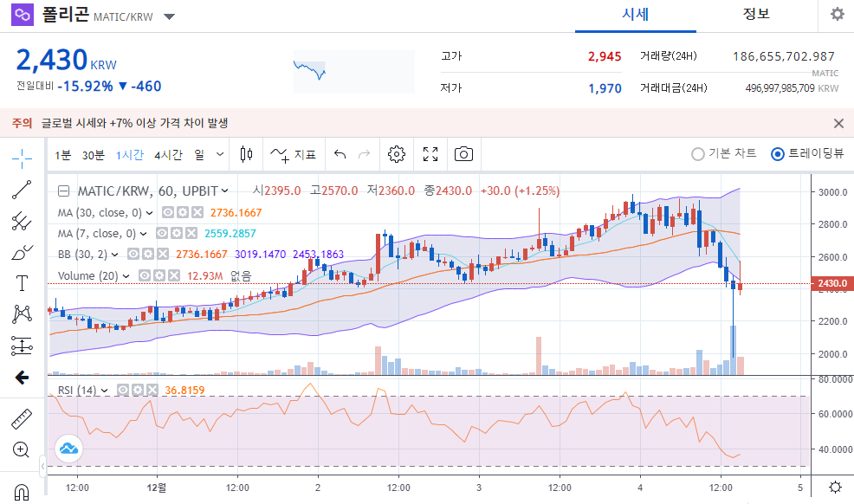Dismiss the global price difference warning
The height and width of the screenshot is (504, 854).
[838, 123]
